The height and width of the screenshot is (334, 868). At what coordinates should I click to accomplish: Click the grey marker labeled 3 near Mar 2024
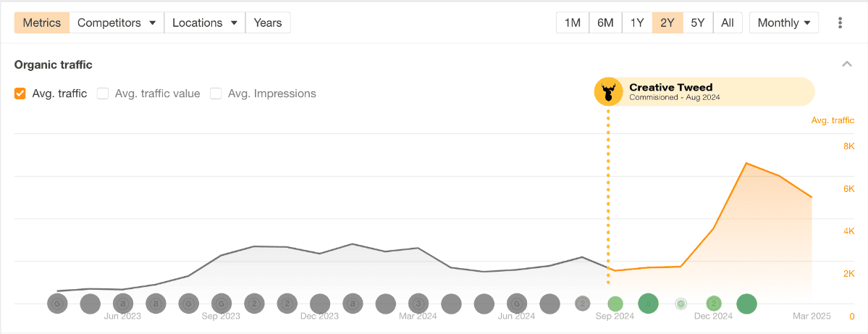click(418, 304)
